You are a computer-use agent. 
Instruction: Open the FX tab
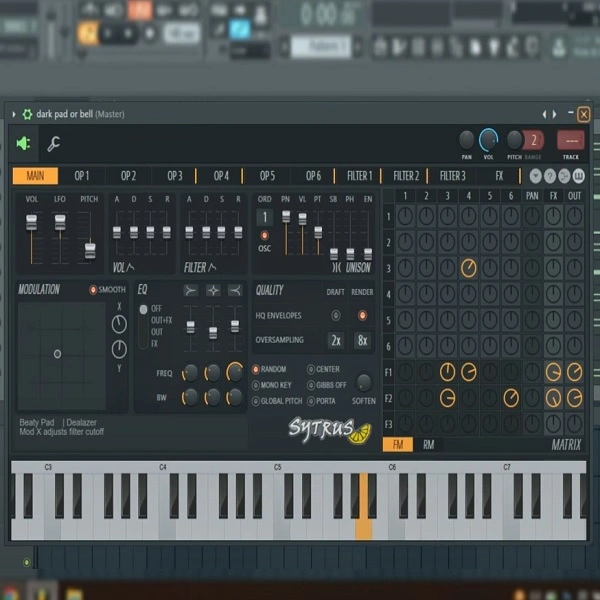pos(499,176)
